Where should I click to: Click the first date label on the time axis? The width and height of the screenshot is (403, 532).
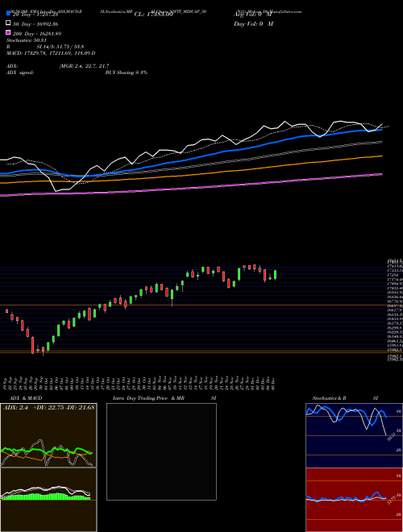[6, 383]
